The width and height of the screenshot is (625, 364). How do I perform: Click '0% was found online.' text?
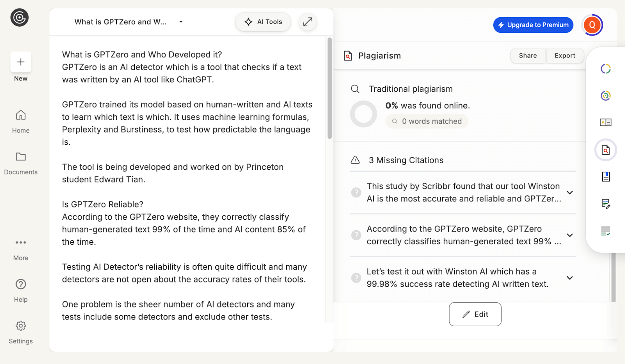coord(428,106)
